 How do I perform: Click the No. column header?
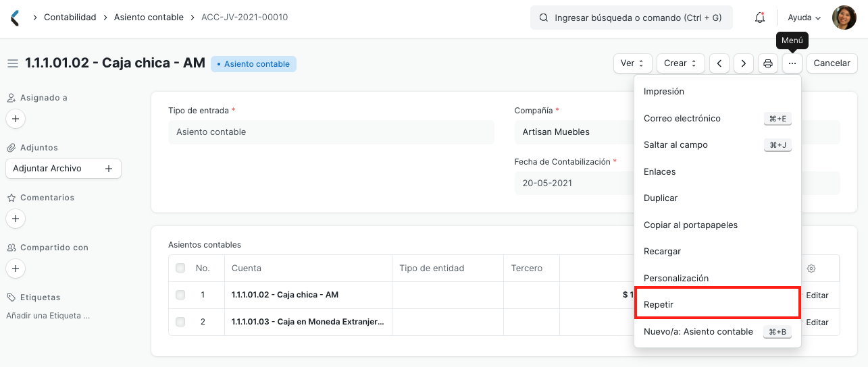click(203, 269)
